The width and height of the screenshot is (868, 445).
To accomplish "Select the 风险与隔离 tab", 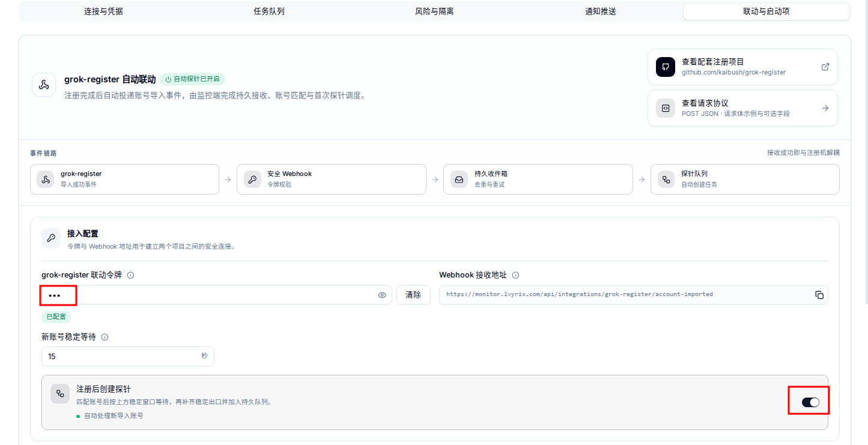I will pos(434,11).
